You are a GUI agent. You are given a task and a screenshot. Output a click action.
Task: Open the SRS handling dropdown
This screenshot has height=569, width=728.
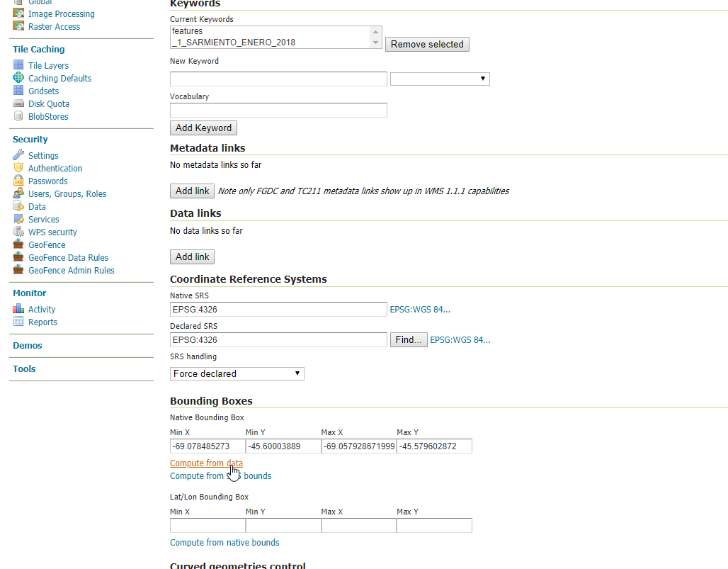[x=237, y=373]
